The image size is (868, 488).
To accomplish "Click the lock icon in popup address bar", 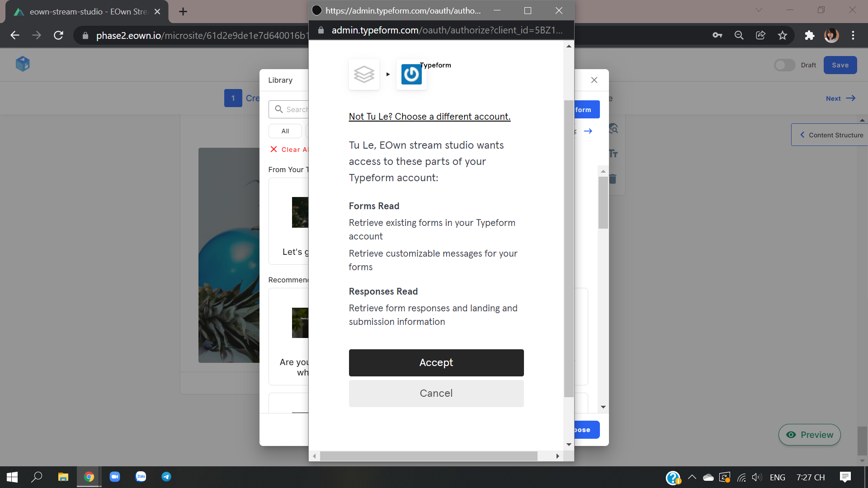I will coord(321,30).
